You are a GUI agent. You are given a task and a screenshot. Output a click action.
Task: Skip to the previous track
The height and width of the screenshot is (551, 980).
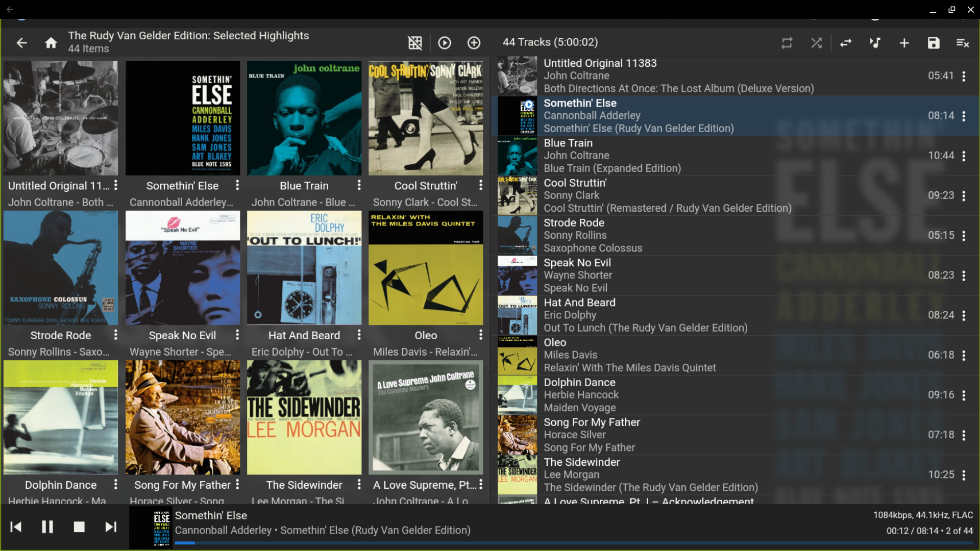pyautogui.click(x=16, y=527)
